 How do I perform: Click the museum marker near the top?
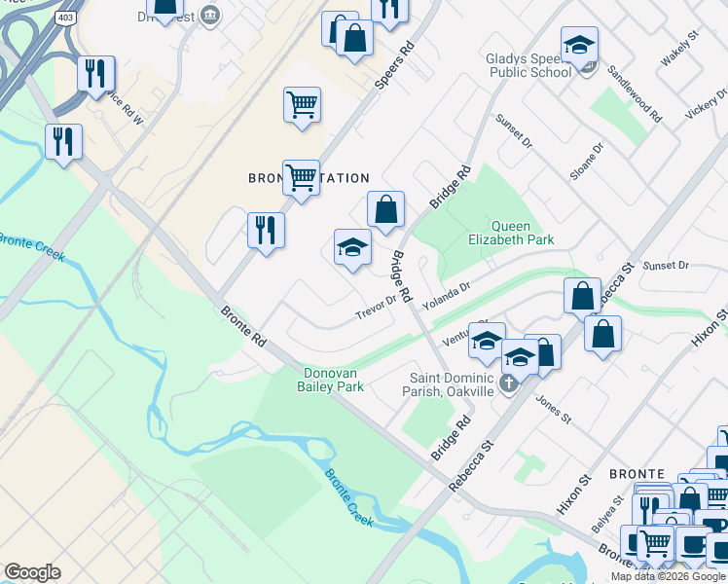210,17
